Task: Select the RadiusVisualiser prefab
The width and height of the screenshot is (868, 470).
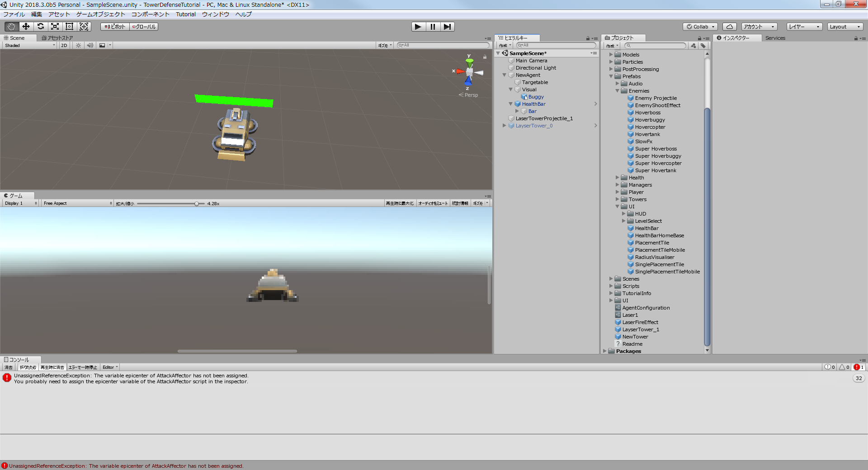Action: tap(654, 257)
